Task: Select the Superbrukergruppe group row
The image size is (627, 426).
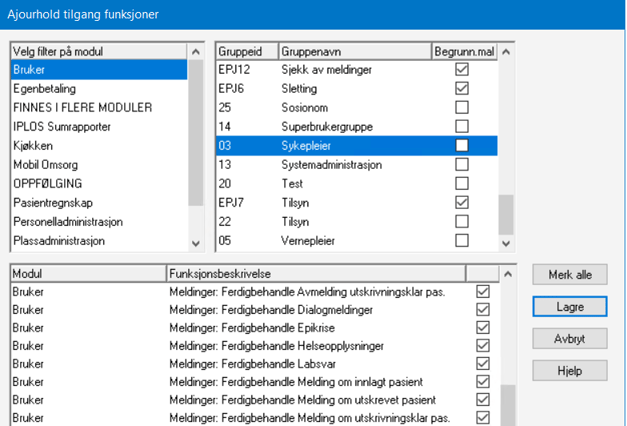Action: [331, 126]
